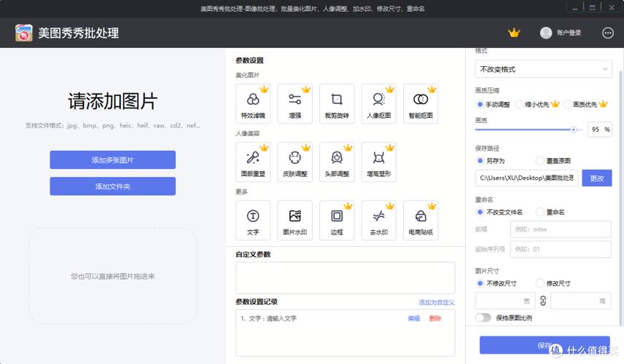The width and height of the screenshot is (624, 364).
Task: Select the 电商贴纸 e-commerce sticker tool
Action: pos(421,221)
